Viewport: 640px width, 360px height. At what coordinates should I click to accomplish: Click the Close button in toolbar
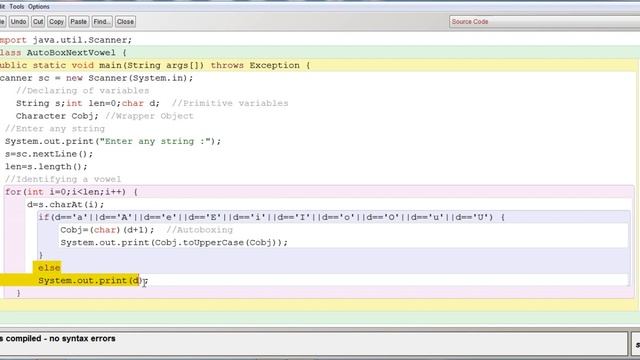point(125,22)
